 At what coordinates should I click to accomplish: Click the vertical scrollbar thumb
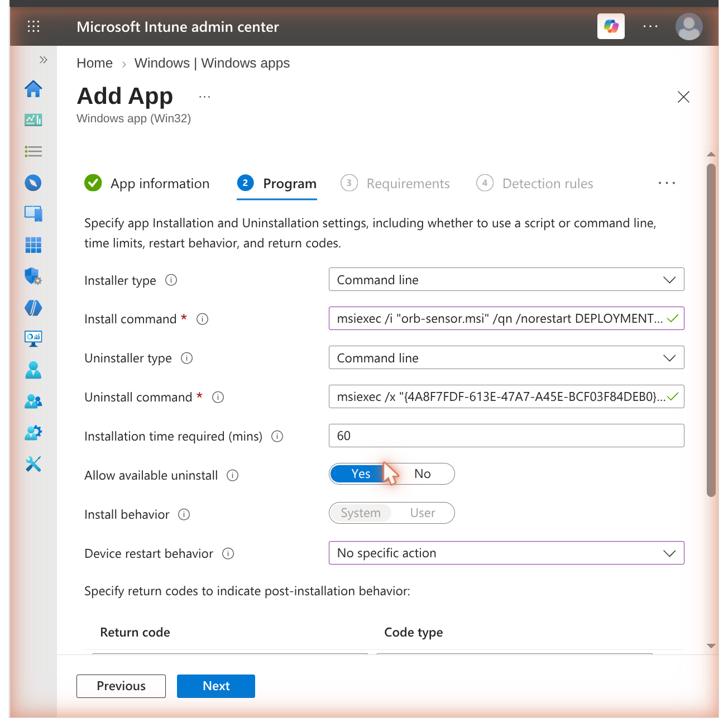(x=711, y=330)
